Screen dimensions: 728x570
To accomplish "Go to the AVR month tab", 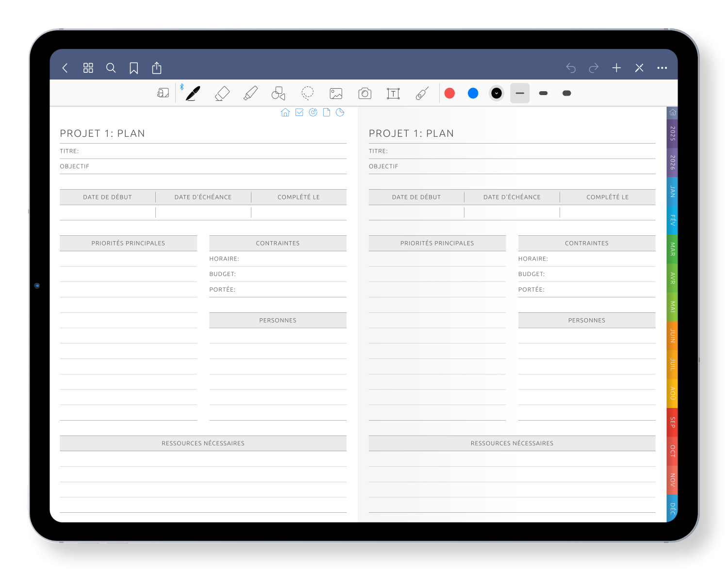I will click(672, 278).
